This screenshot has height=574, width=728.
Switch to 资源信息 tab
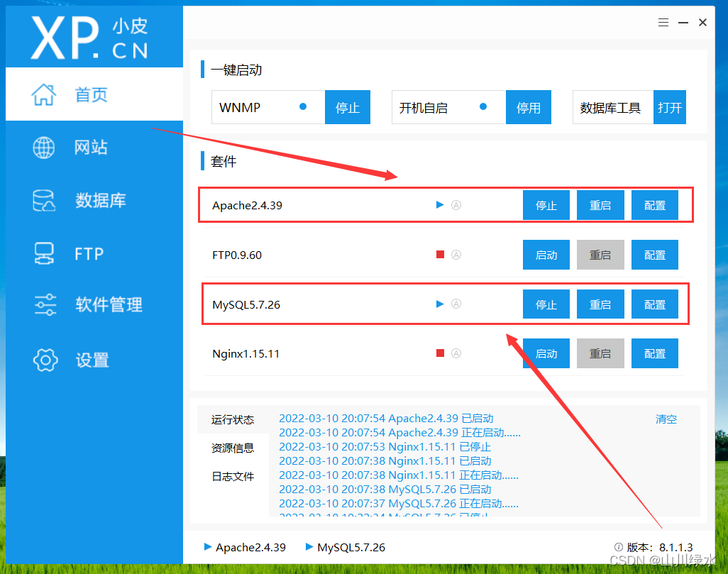click(x=233, y=448)
